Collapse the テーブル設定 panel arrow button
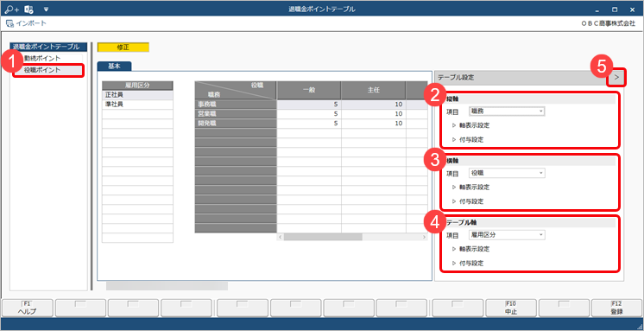 [x=616, y=77]
